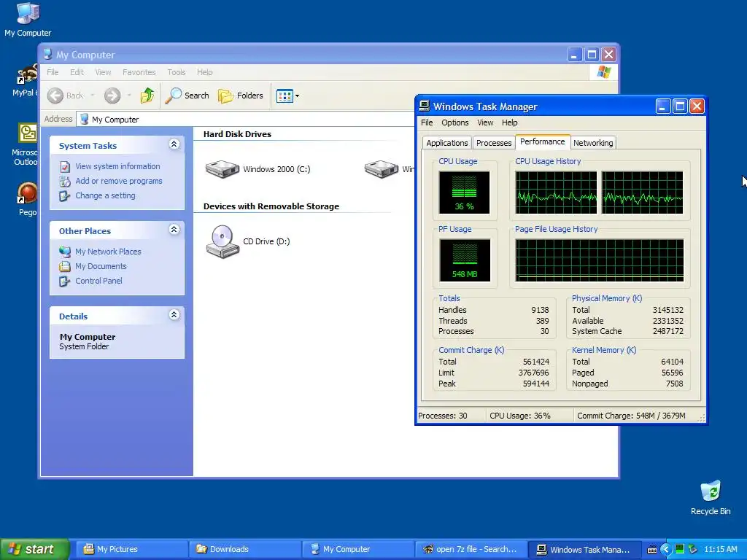Open My Documents link
This screenshot has width=747, height=560.
pyautogui.click(x=101, y=266)
